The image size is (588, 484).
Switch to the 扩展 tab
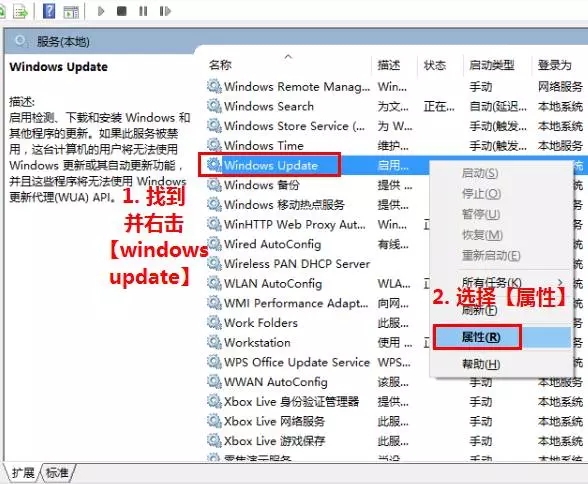pos(23,473)
